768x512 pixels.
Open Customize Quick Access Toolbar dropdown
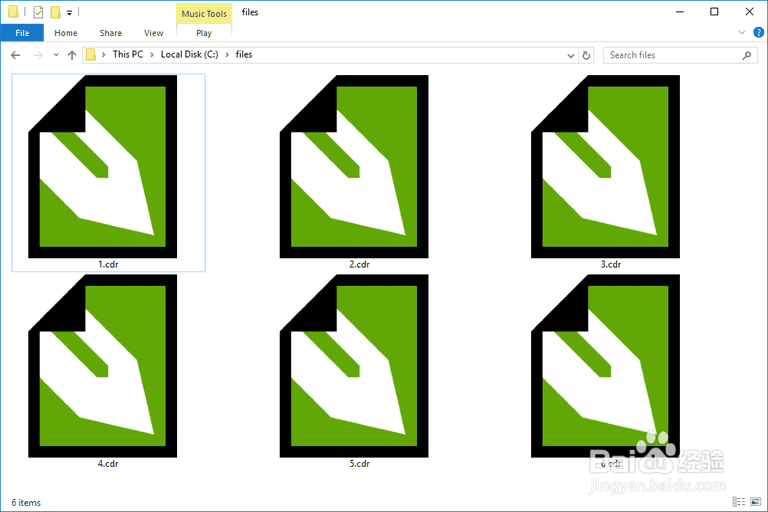click(x=69, y=13)
